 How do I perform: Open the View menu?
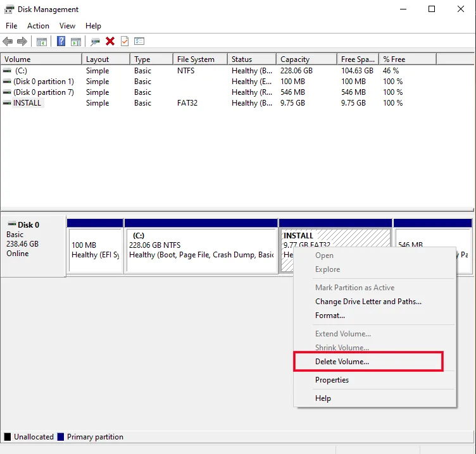click(67, 26)
